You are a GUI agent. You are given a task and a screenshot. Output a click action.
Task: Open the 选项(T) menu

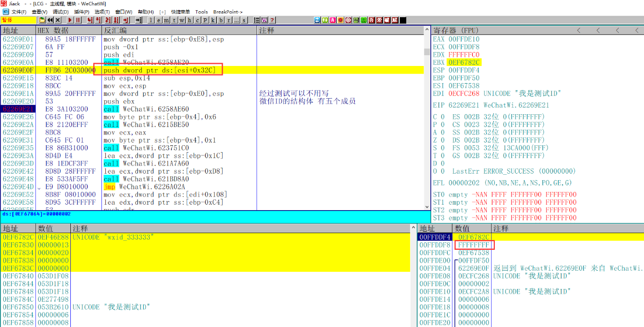click(102, 12)
